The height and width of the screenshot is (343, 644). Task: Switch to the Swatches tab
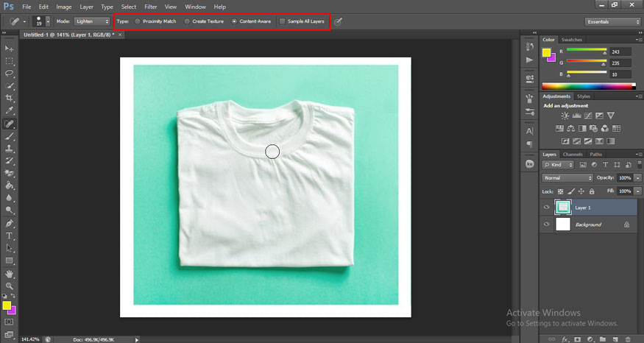coord(572,40)
